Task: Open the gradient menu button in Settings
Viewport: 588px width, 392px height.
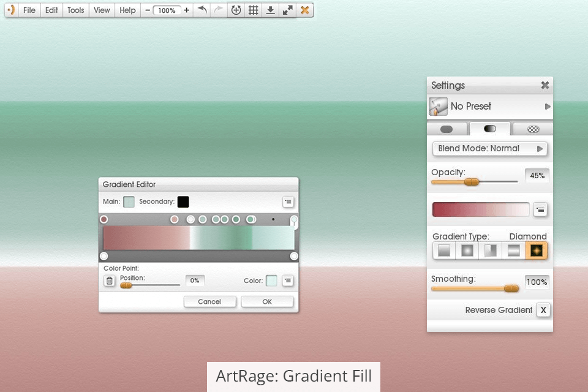Action: point(540,209)
